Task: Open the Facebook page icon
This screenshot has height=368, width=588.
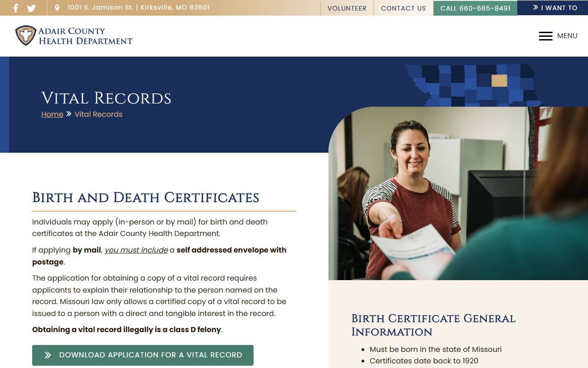Action: point(16,8)
